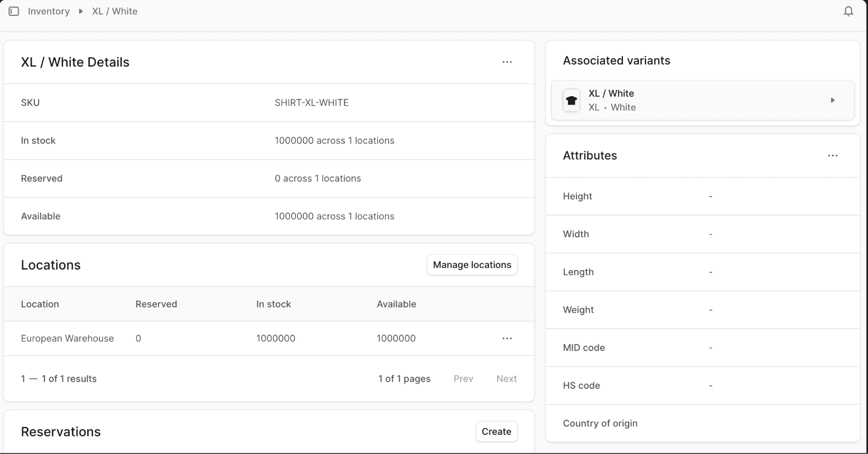
Task: Open the Attributes section options menu
Action: pyautogui.click(x=833, y=155)
